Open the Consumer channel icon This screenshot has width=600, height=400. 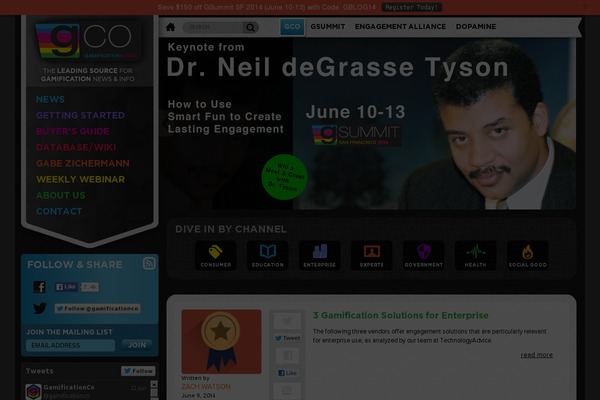coord(215,256)
